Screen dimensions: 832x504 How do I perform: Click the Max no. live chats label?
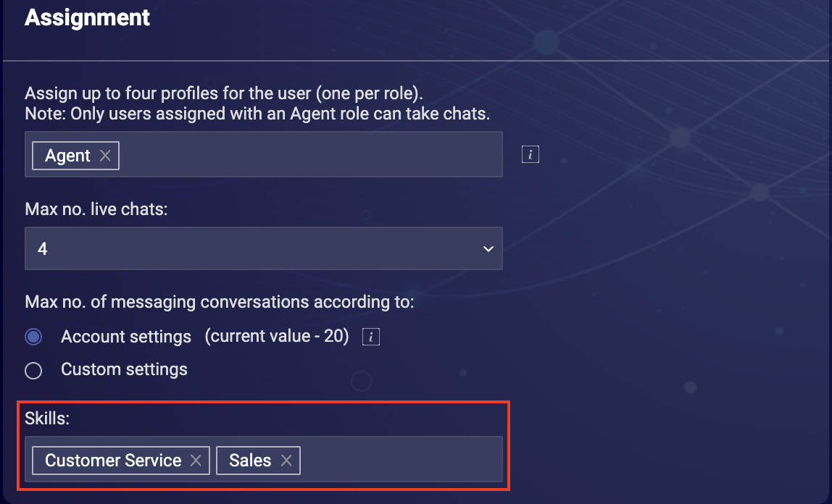pos(96,209)
